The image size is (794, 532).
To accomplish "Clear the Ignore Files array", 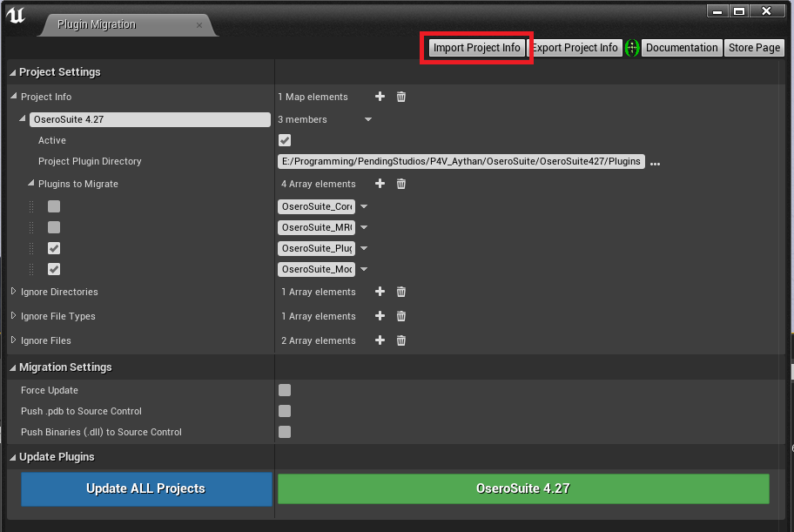I will click(401, 340).
